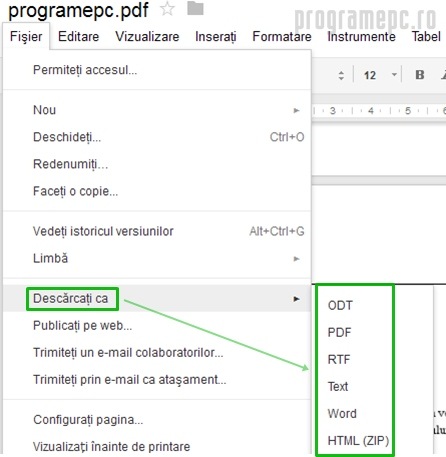Image resolution: width=446 pixels, height=457 pixels.
Task: Download the document as Word
Action: click(342, 413)
